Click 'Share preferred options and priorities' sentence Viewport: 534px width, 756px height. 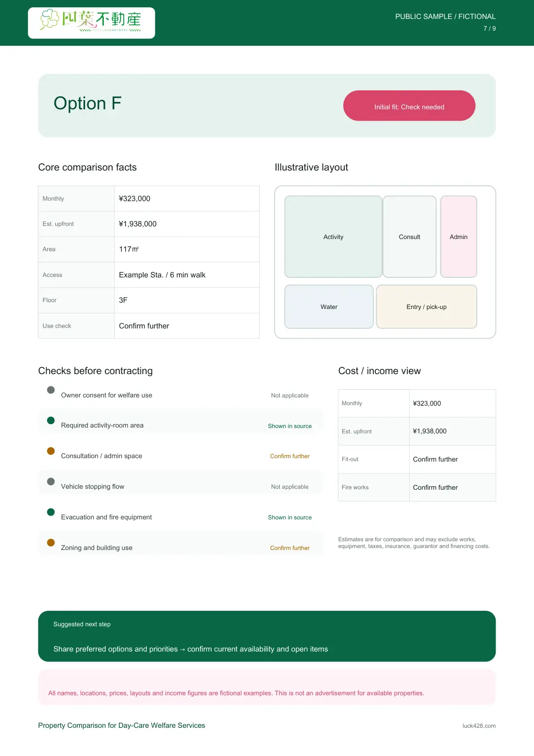pyautogui.click(x=191, y=649)
